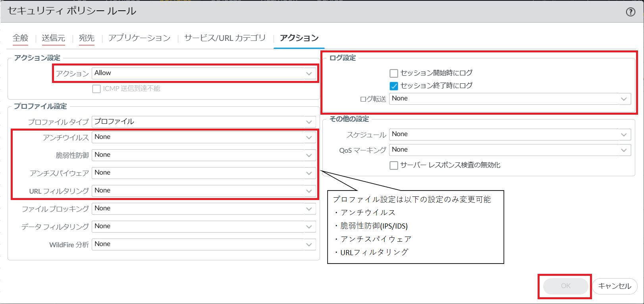Open the アンチウイルス profile dropdown

(x=204, y=137)
